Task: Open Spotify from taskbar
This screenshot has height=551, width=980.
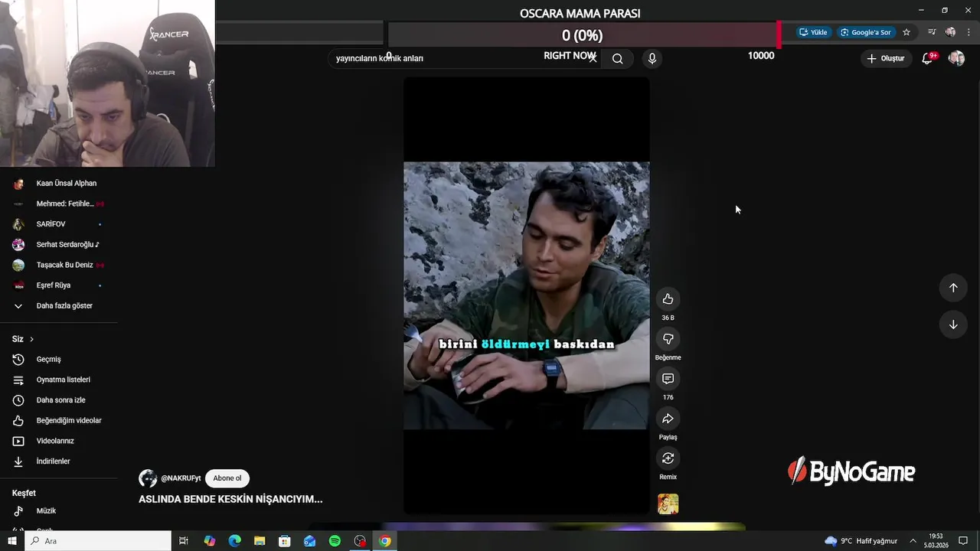Action: 335,541
